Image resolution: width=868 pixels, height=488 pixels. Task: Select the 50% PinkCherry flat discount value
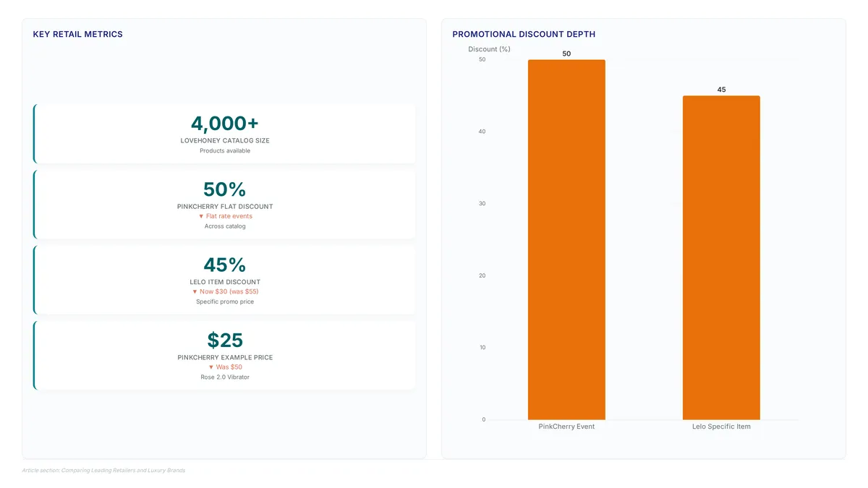pos(225,189)
